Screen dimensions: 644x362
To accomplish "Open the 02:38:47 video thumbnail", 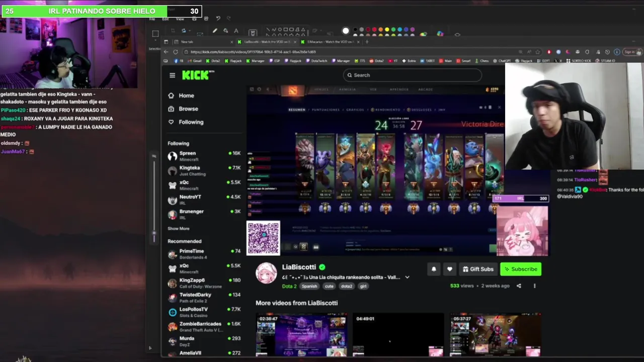I will tap(301, 335).
